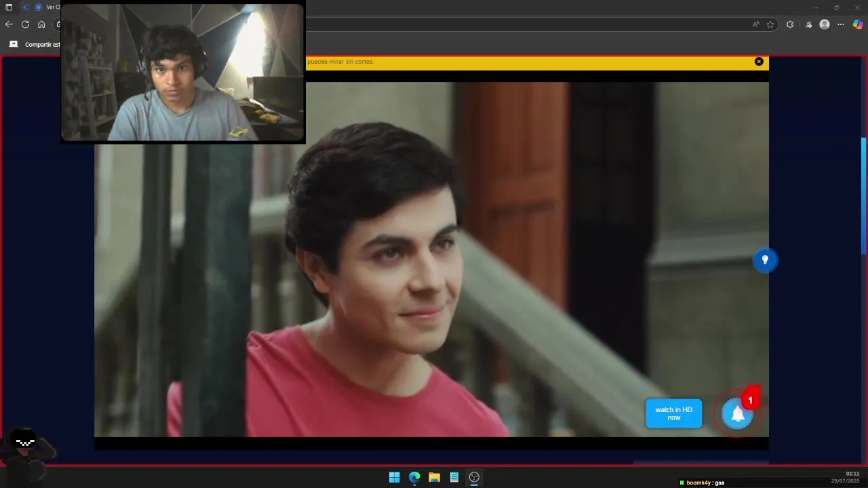Click the video player frame
The image size is (868, 488).
[431, 260]
